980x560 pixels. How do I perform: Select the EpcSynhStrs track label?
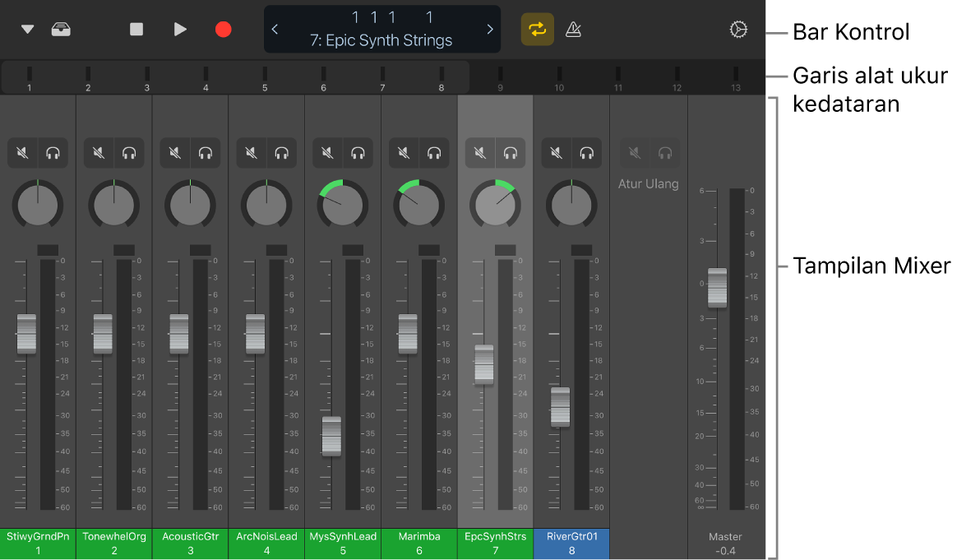[x=496, y=543]
